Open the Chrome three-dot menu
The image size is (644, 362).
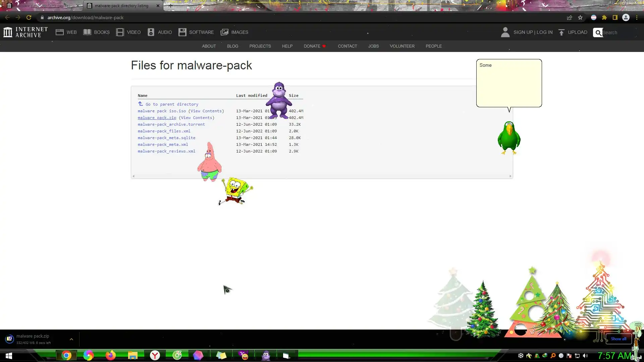pyautogui.click(x=637, y=17)
